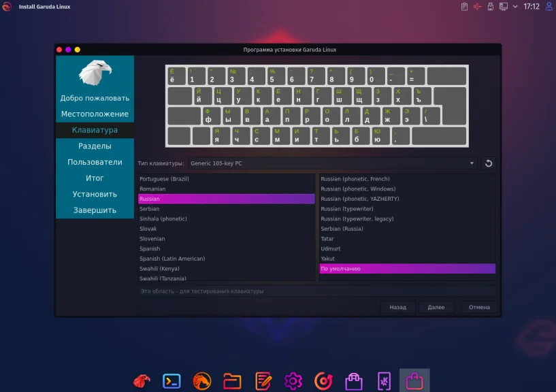This screenshot has height=392, width=556.
Task: Unmute audio via the red volume tray icon
Action: 476,6
